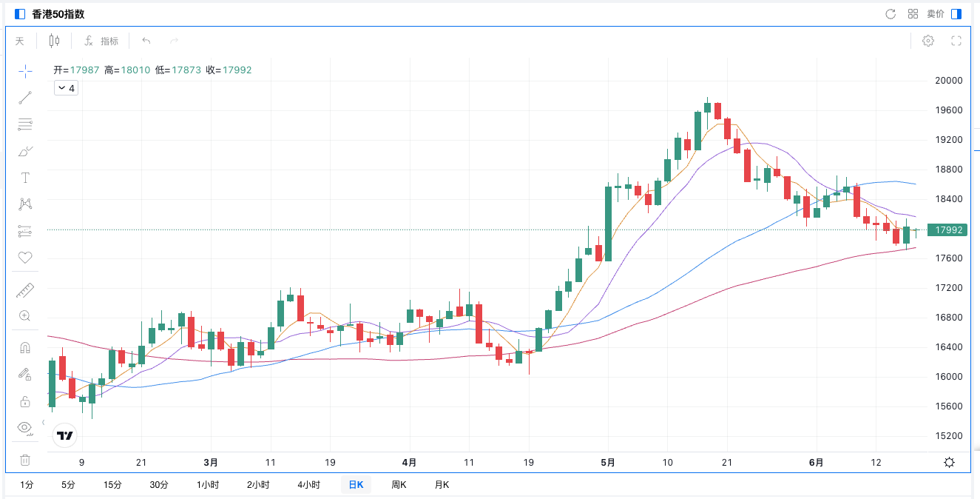Toggle magnet mode for drawings
The image size is (980, 499).
pyautogui.click(x=25, y=347)
